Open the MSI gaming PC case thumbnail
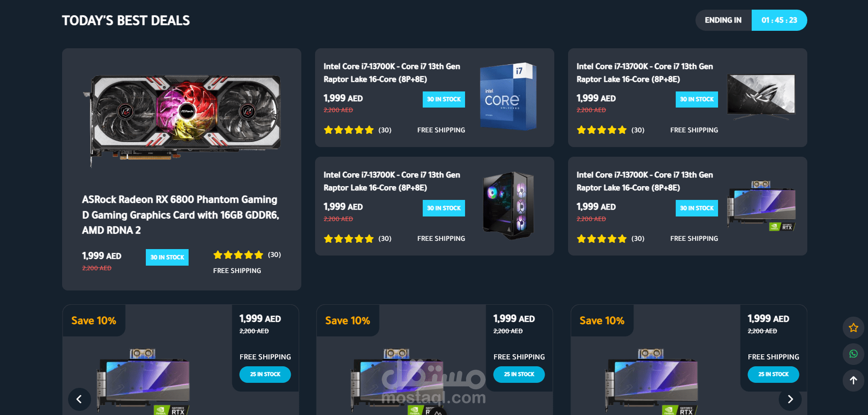This screenshot has width=868, height=415. click(508, 205)
